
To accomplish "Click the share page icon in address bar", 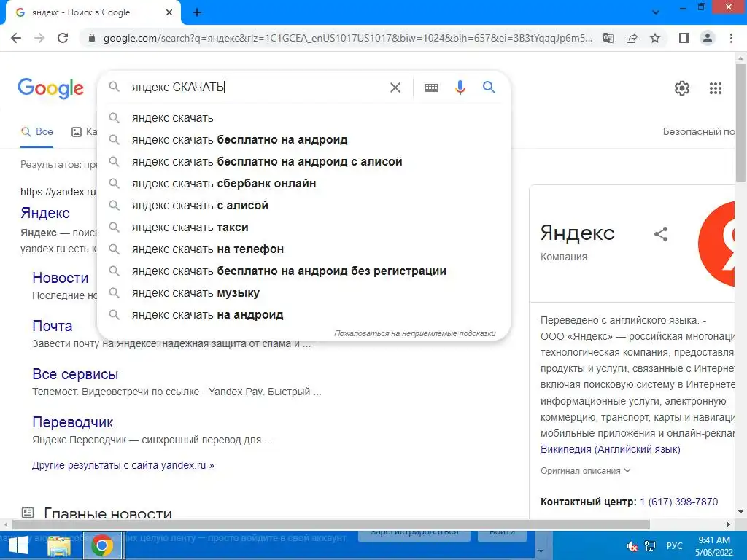I will pyautogui.click(x=632, y=38).
